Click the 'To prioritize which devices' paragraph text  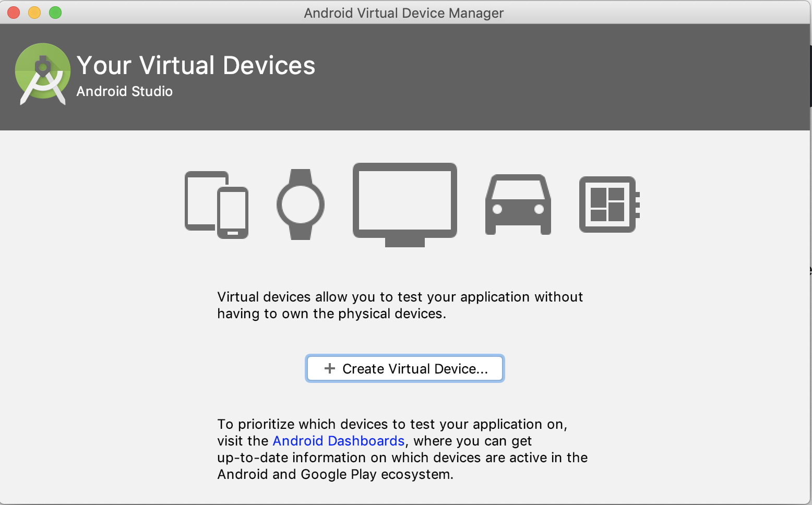click(x=402, y=449)
